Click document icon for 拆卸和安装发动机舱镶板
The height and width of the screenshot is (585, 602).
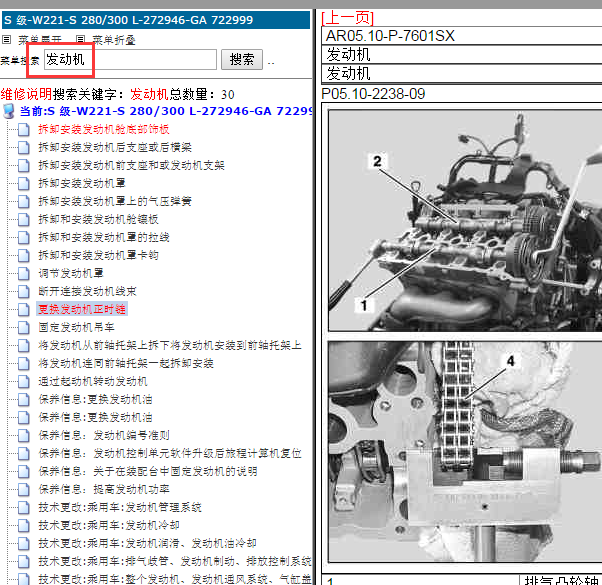tap(23, 220)
